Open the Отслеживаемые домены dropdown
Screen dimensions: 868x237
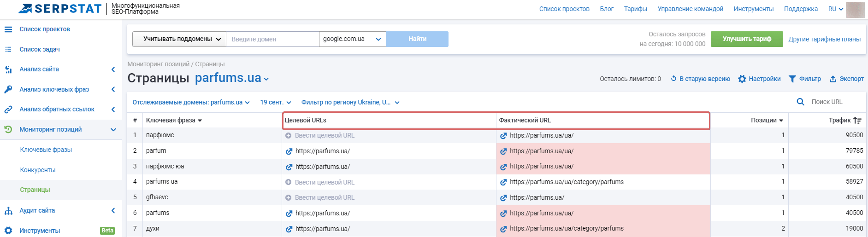click(x=191, y=102)
